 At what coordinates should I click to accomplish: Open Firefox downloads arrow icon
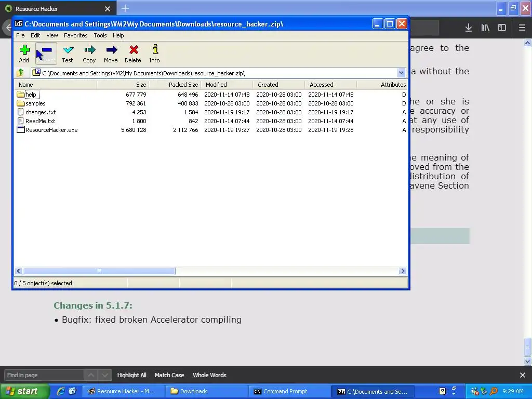pyautogui.click(x=469, y=28)
